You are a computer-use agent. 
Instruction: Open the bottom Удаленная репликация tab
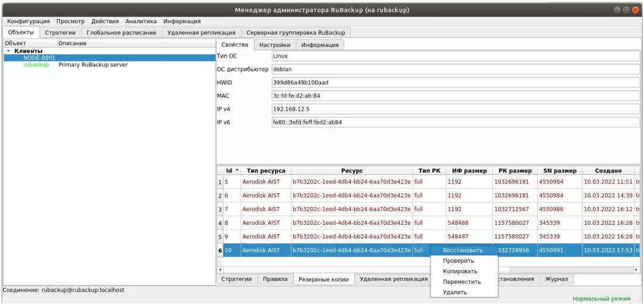tap(394, 279)
